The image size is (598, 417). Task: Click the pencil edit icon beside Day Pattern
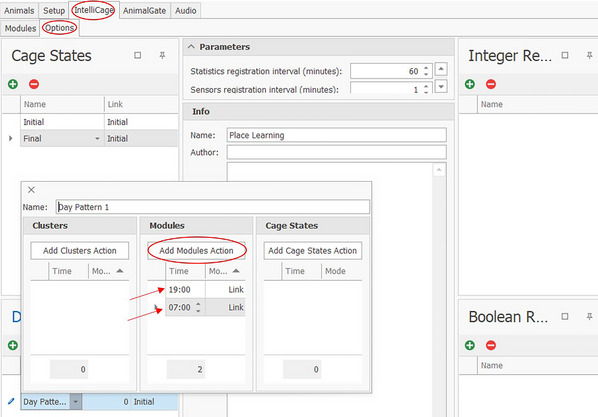click(11, 401)
